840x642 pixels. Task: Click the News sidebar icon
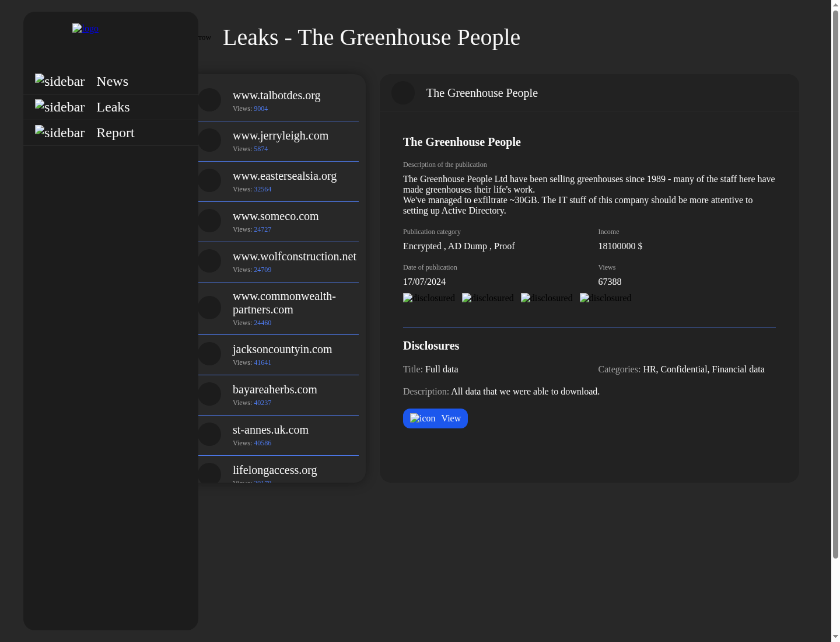(x=60, y=81)
